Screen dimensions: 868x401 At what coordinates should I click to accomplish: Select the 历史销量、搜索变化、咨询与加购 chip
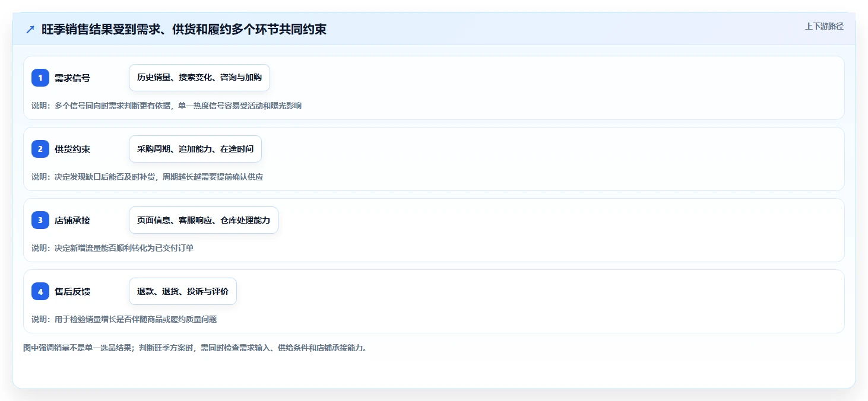tap(199, 78)
